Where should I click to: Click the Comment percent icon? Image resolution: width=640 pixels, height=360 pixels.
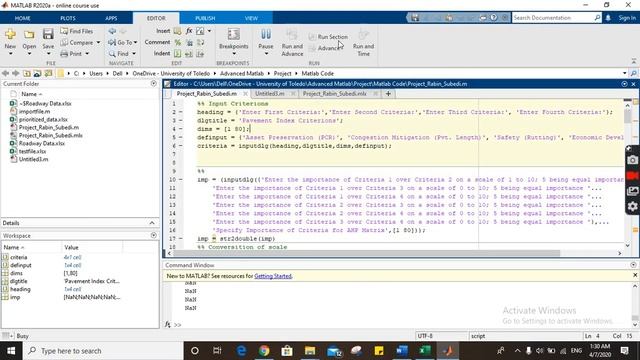click(x=178, y=42)
